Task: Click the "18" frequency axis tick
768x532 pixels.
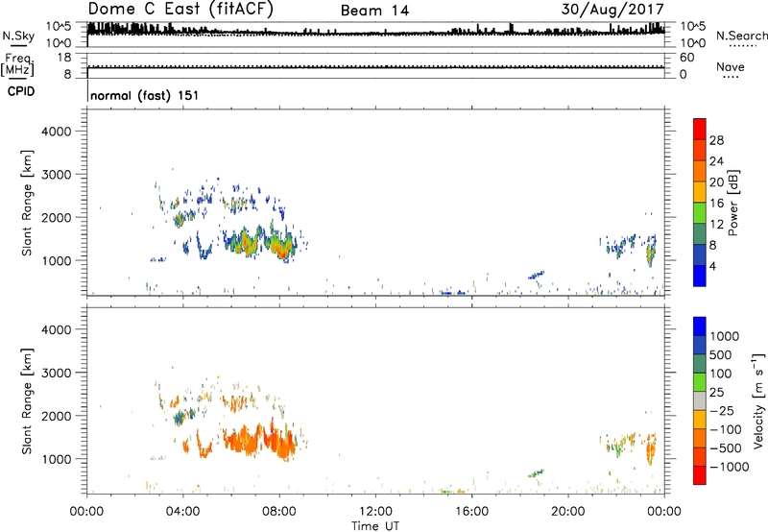Action: tap(63, 58)
